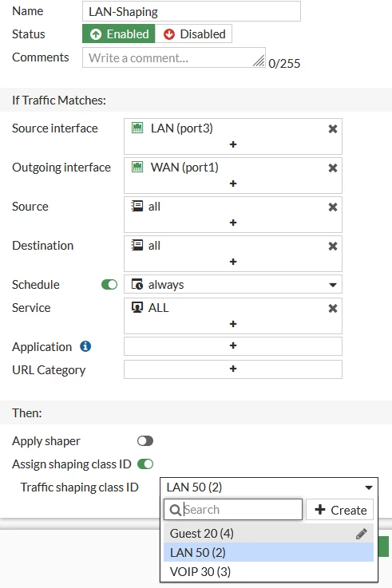
Task: Set status to Disabled
Action: coord(193,34)
